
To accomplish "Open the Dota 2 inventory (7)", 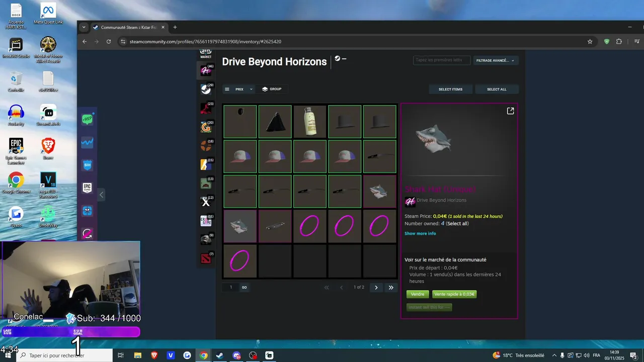I will pos(206,258).
